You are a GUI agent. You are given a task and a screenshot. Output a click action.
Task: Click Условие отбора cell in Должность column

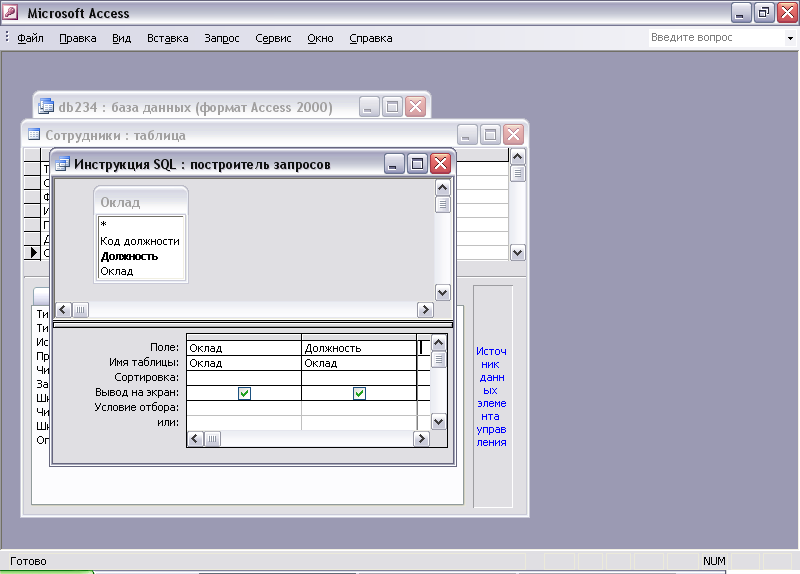pyautogui.click(x=359, y=408)
